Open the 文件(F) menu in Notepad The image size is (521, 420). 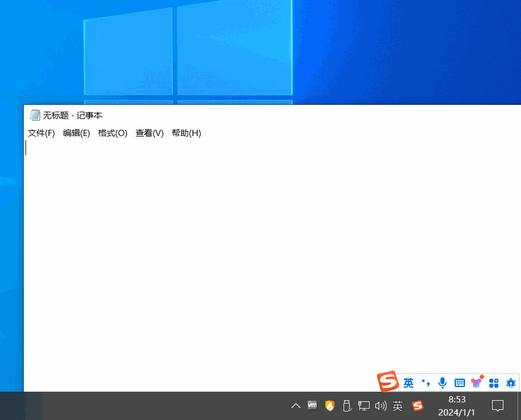(41, 133)
